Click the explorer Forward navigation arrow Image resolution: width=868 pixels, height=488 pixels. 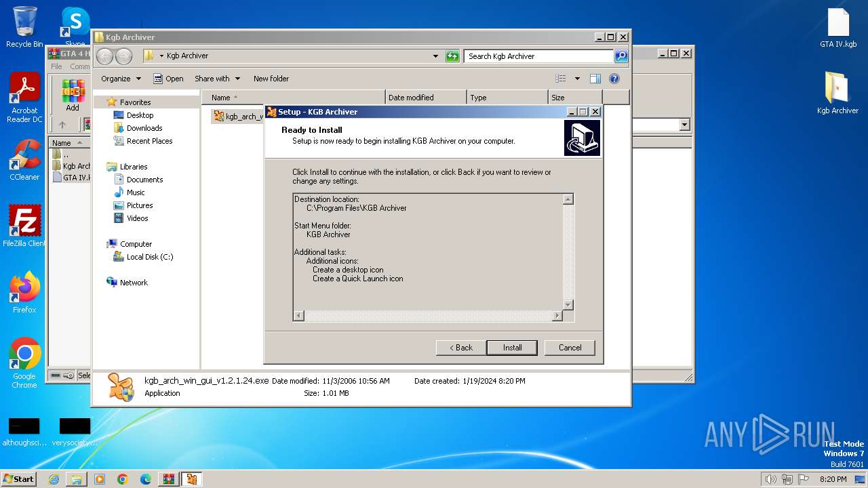coord(123,56)
